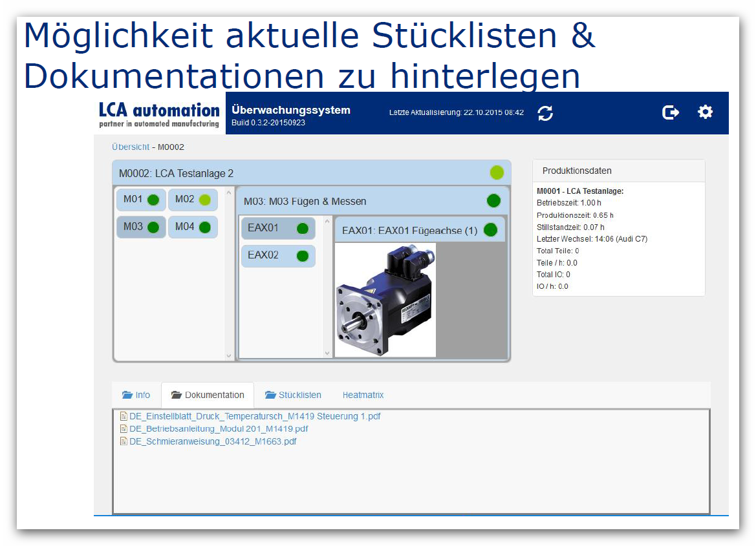Image resolution: width=756 pixels, height=546 pixels.
Task: Click component list scrollbar up arrow
Action: [x=327, y=221]
